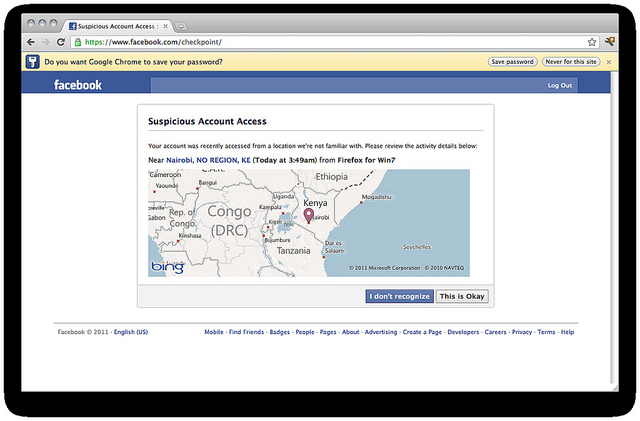Open the Help footer link
This screenshot has width=640, height=421.
point(567,332)
